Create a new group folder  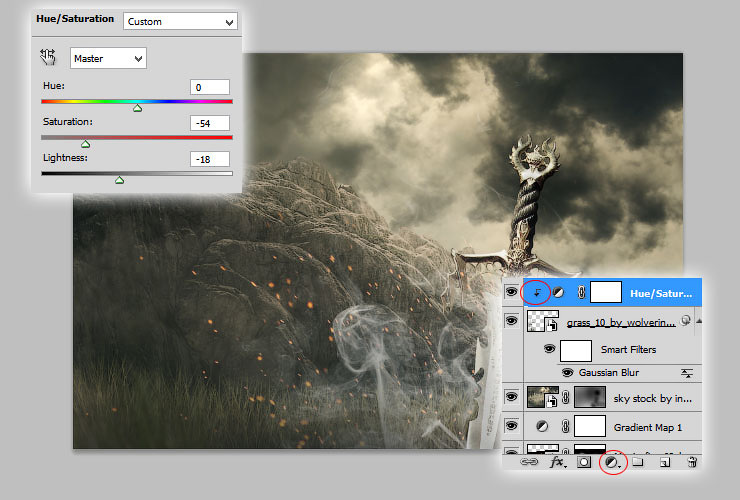[638, 462]
